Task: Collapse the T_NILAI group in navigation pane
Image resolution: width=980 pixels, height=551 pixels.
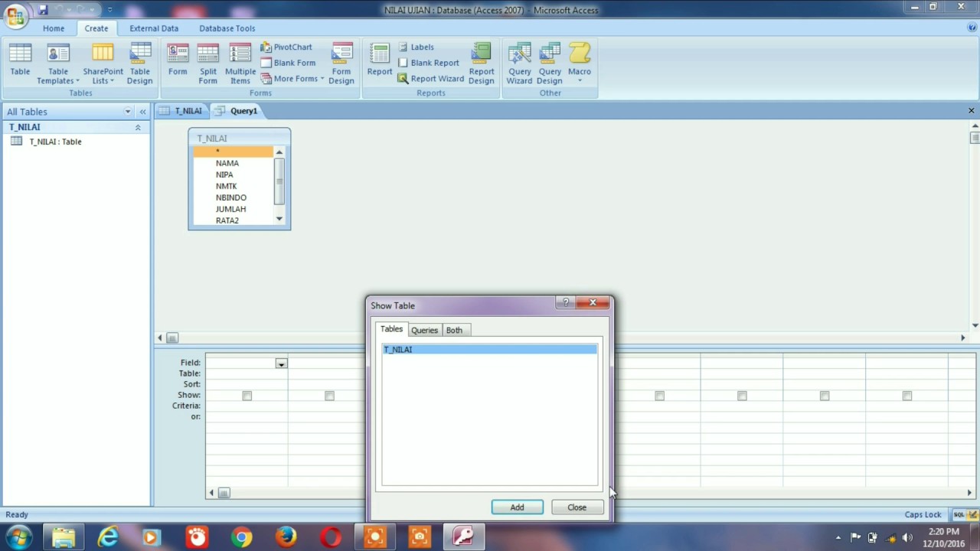Action: tap(138, 127)
